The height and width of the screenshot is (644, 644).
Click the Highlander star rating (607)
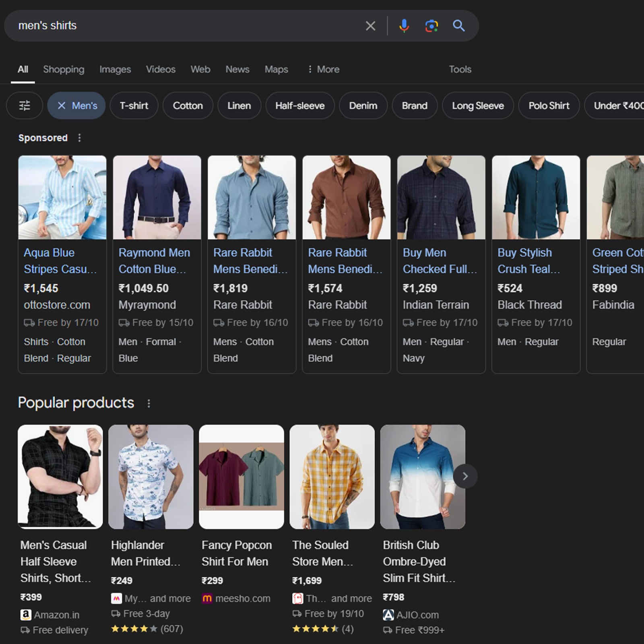click(x=147, y=629)
